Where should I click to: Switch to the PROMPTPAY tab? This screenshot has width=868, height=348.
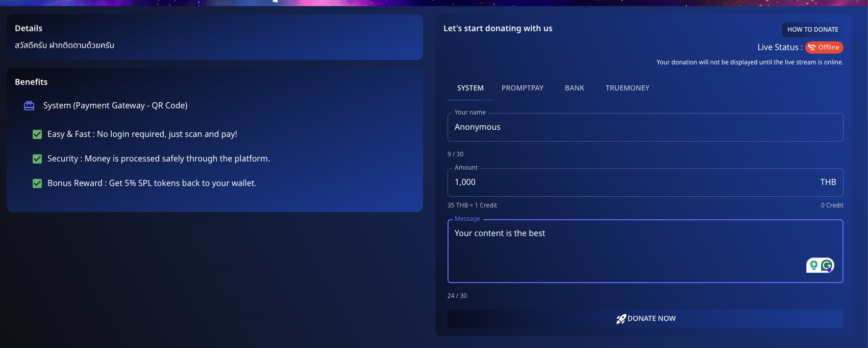(x=523, y=88)
